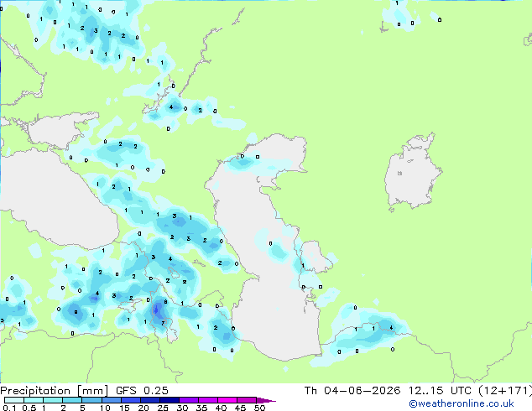Select the 30 mm purple legend swatch
Screen dimensions: 532x411
tap(189, 400)
